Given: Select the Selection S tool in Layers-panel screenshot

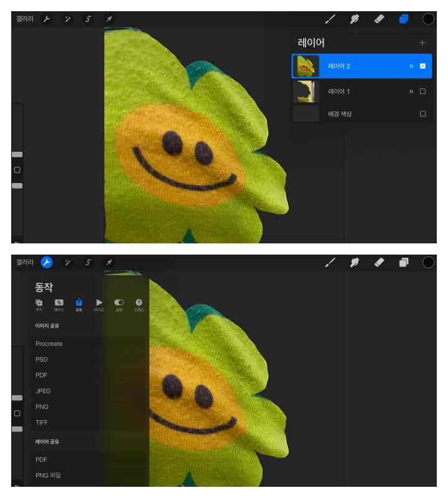Looking at the screenshot, I should [x=88, y=19].
